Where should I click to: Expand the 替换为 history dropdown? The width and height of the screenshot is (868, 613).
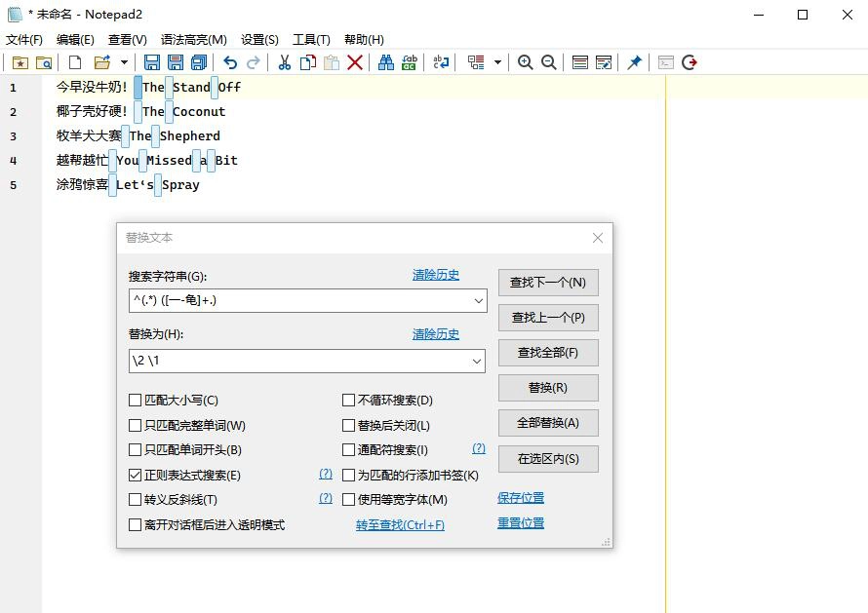pyautogui.click(x=478, y=361)
